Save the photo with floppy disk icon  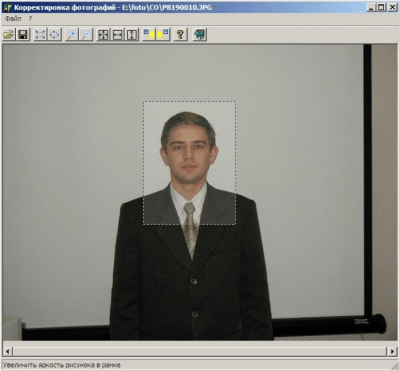tap(23, 34)
